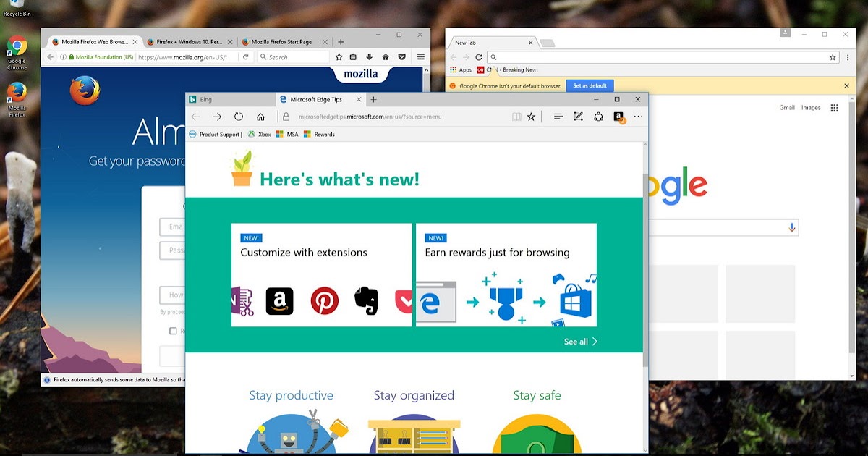868x456 pixels.
Task: Click Firefox back arrow button
Action: coord(51,57)
